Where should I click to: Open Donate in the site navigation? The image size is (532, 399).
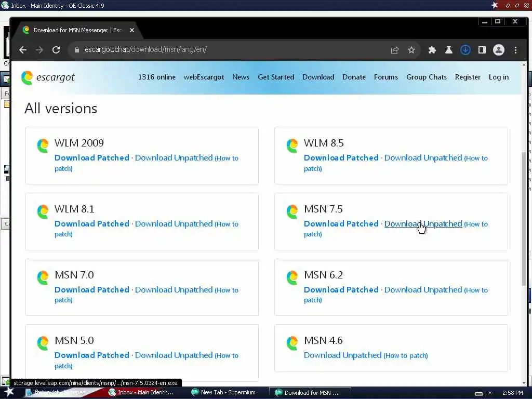click(354, 77)
